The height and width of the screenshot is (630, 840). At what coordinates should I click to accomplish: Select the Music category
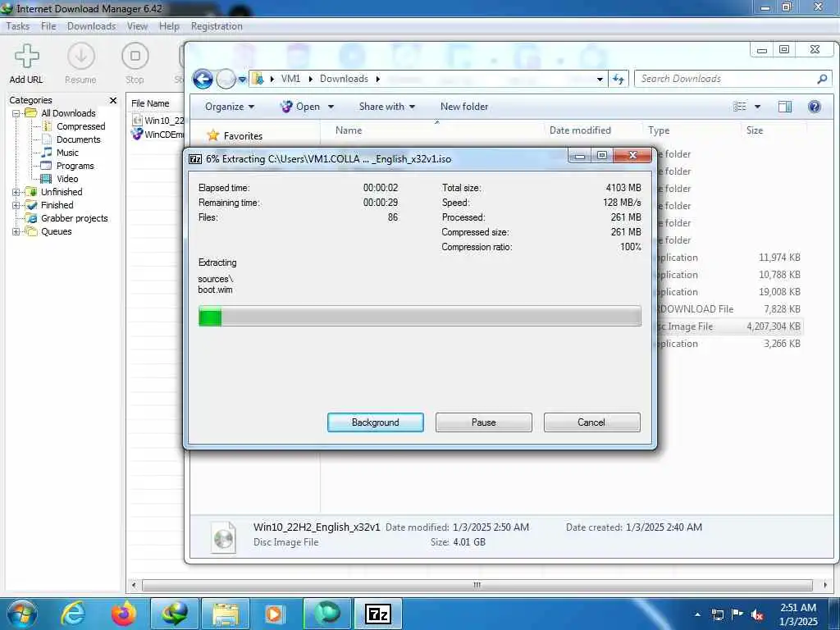(x=67, y=153)
